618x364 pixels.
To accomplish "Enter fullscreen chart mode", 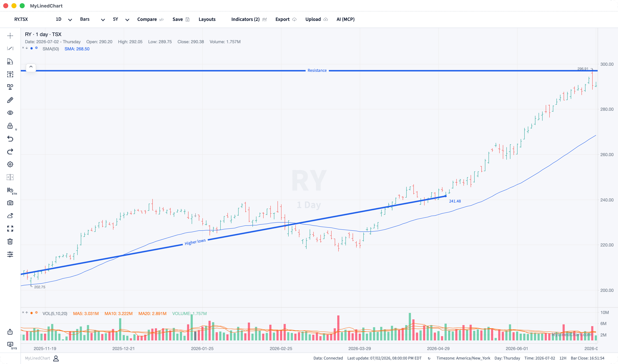I will pyautogui.click(x=10, y=229).
